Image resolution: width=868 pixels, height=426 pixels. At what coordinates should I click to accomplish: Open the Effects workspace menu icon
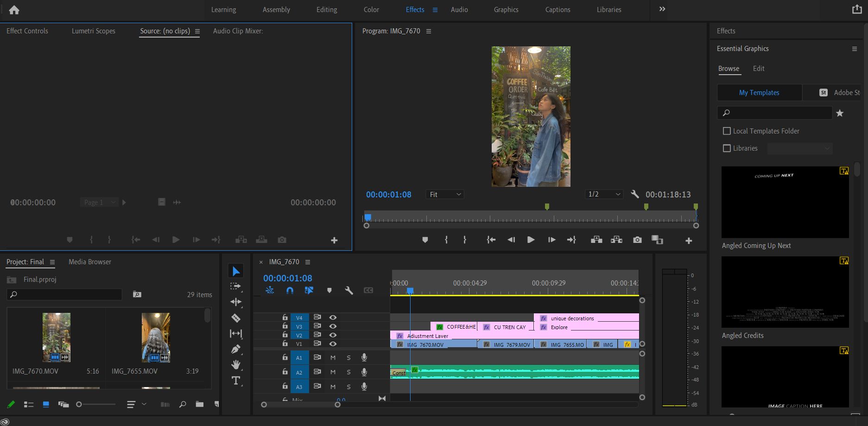[x=435, y=10]
